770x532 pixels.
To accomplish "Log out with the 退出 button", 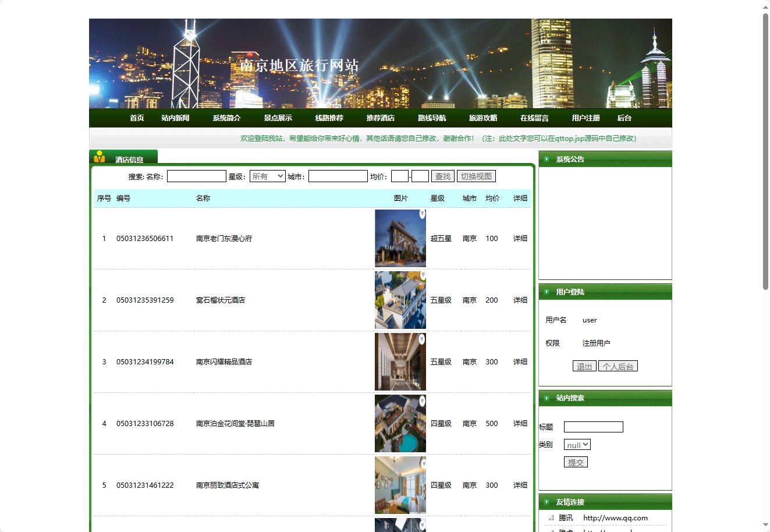I will 584,367.
